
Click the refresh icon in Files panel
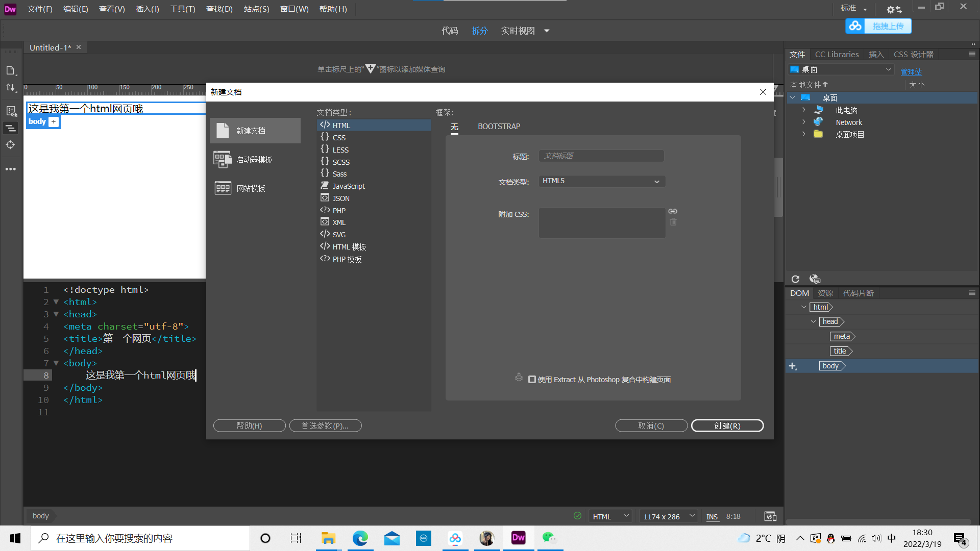click(795, 279)
